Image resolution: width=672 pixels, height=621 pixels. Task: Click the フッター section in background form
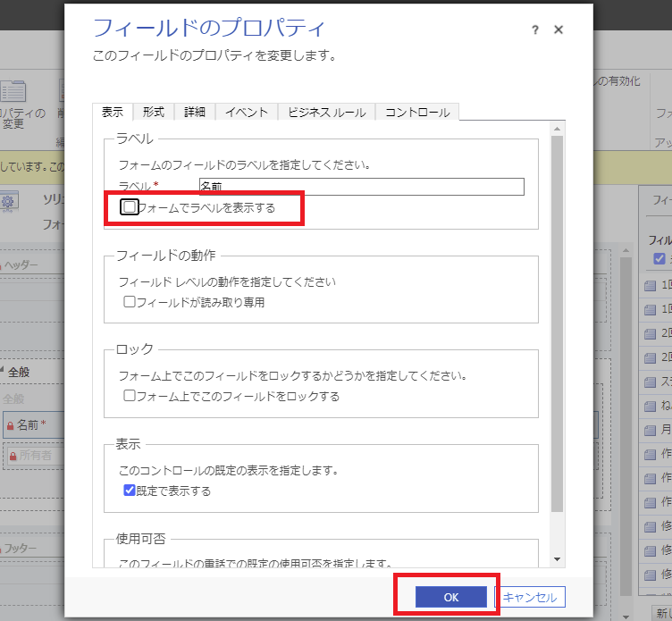(20, 548)
